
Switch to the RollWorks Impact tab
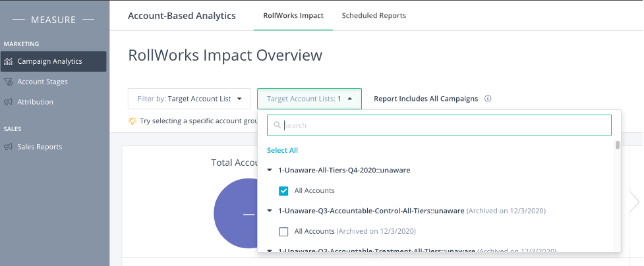tap(293, 16)
